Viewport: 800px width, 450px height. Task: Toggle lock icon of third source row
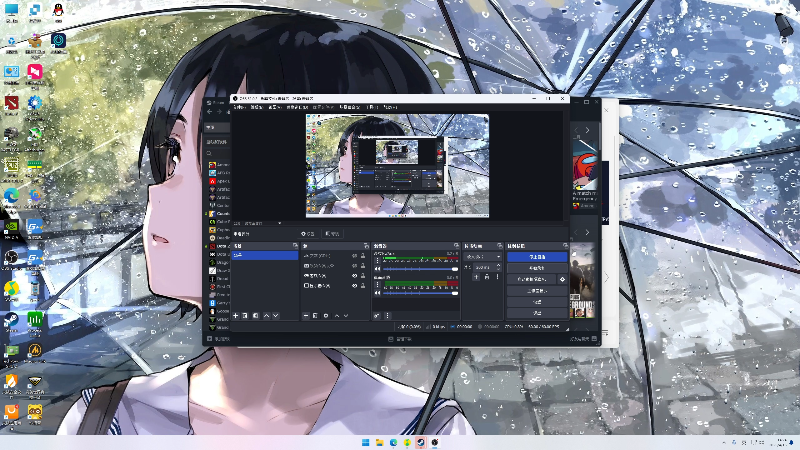363,276
